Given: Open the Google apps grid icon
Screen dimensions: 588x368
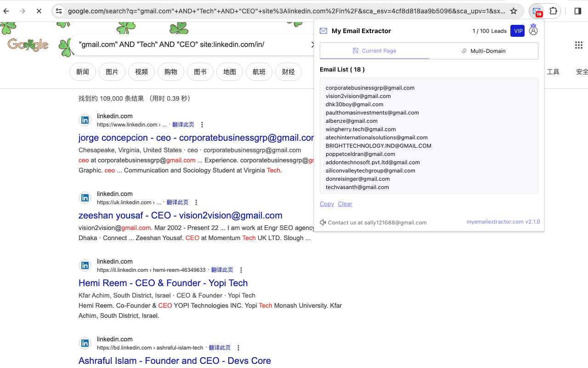Looking at the screenshot, I should [x=578, y=45].
